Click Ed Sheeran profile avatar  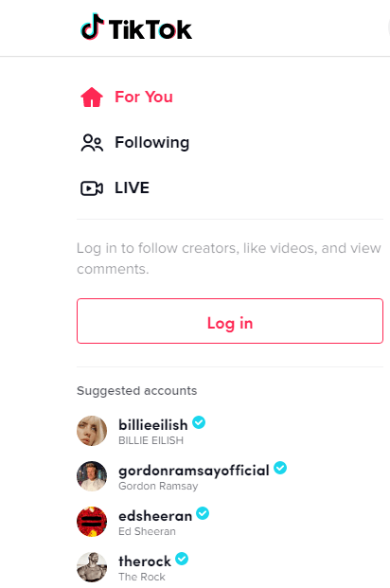92,522
